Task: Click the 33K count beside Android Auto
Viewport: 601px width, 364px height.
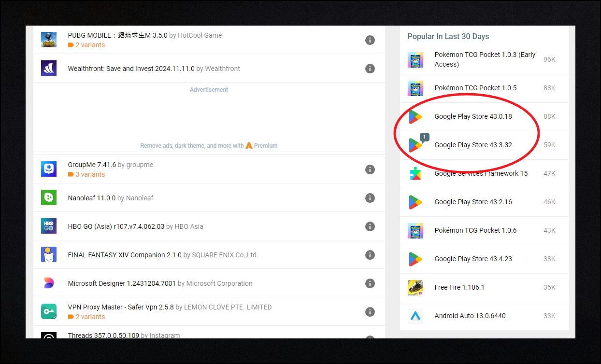Action: (549, 316)
